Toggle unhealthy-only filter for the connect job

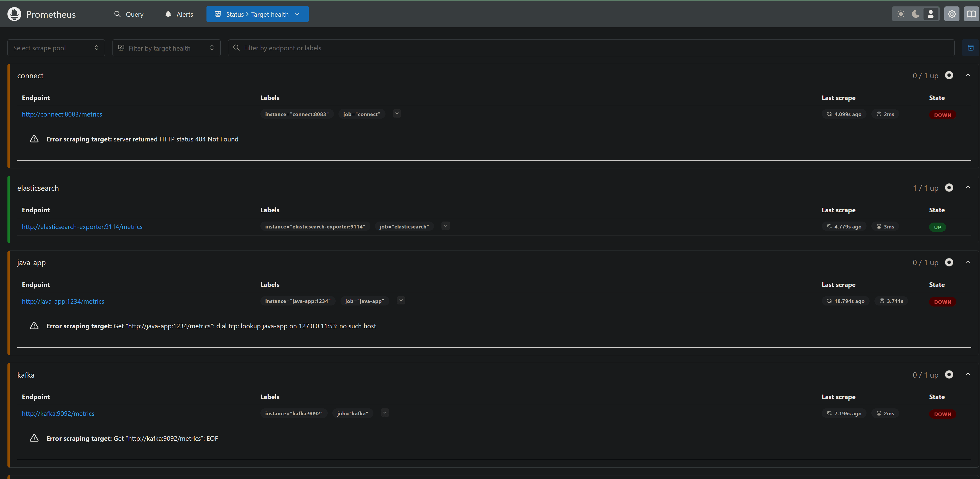point(949,75)
